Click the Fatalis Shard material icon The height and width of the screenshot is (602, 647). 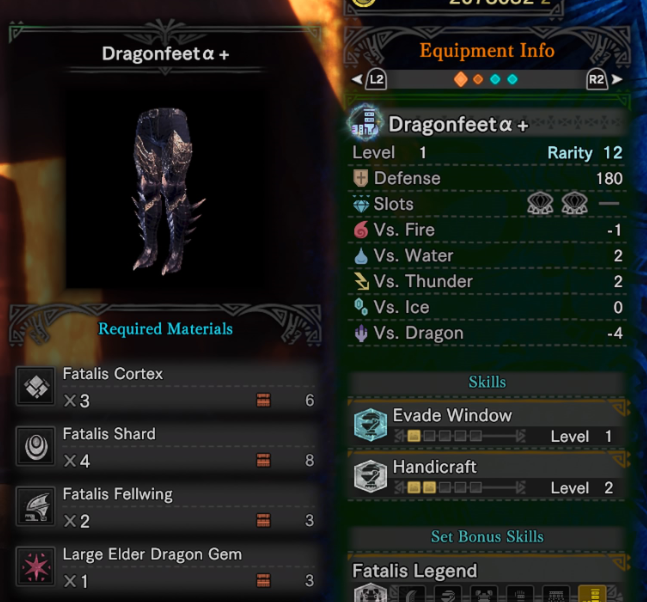(x=35, y=446)
